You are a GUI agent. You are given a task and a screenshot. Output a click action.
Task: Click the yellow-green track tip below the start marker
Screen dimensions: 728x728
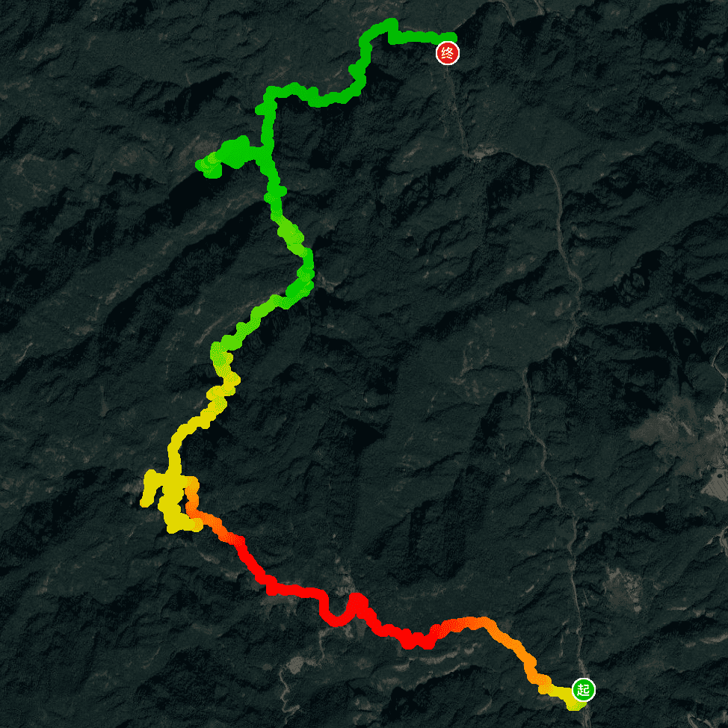pyautogui.click(x=575, y=706)
